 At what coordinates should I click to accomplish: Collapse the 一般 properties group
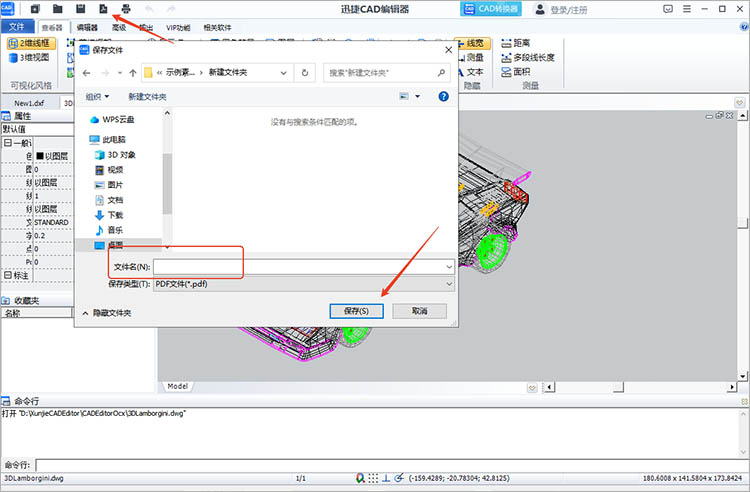8,142
